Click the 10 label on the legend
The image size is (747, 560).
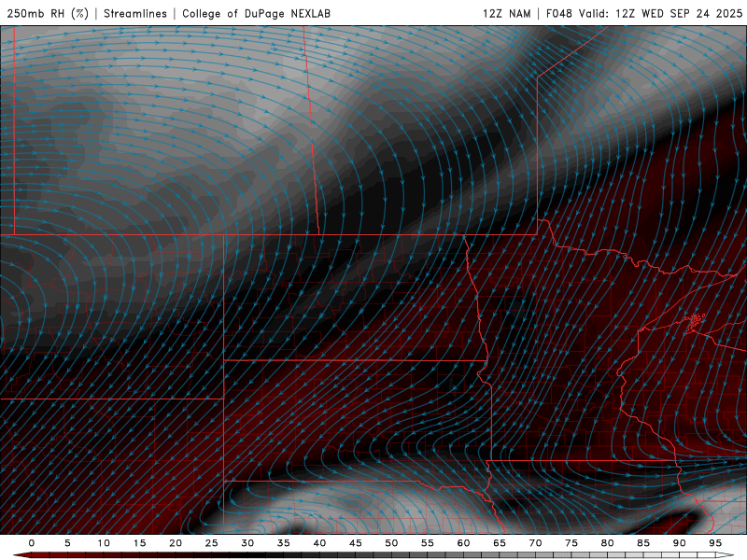pos(104,543)
